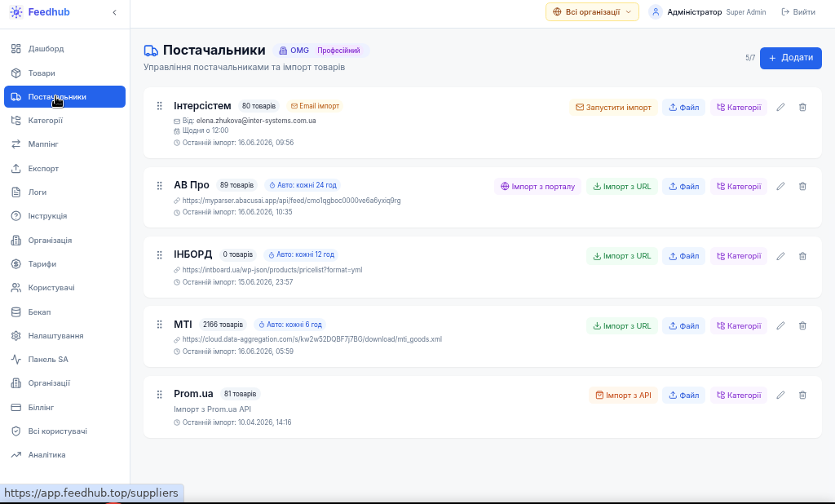Click the Файл button for МТІ
Viewport: 835px width, 504px height.
pos(684,326)
